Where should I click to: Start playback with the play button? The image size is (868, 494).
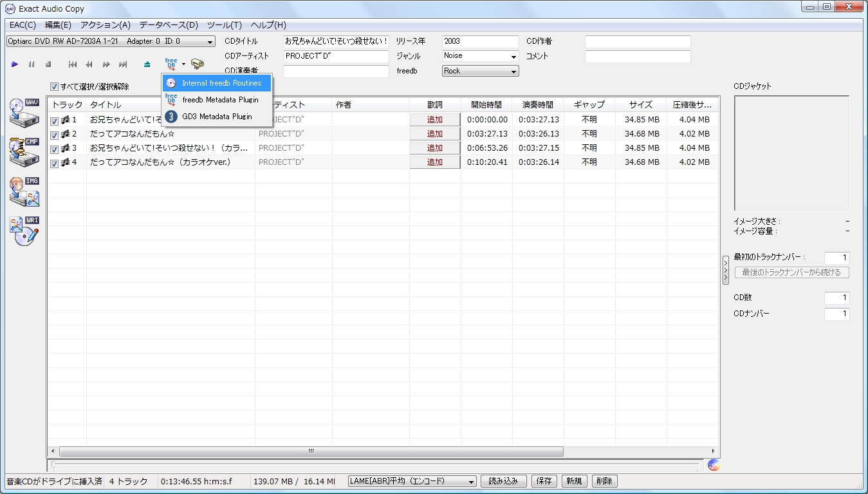pyautogui.click(x=15, y=64)
